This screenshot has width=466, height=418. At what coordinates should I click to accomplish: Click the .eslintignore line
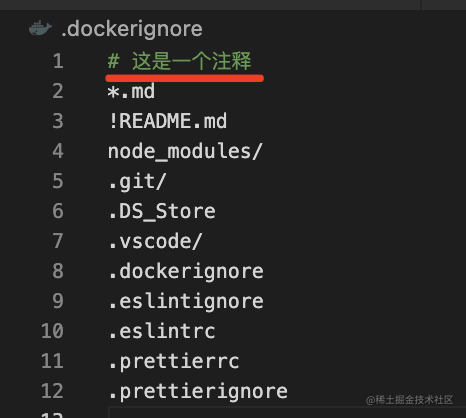click(186, 302)
